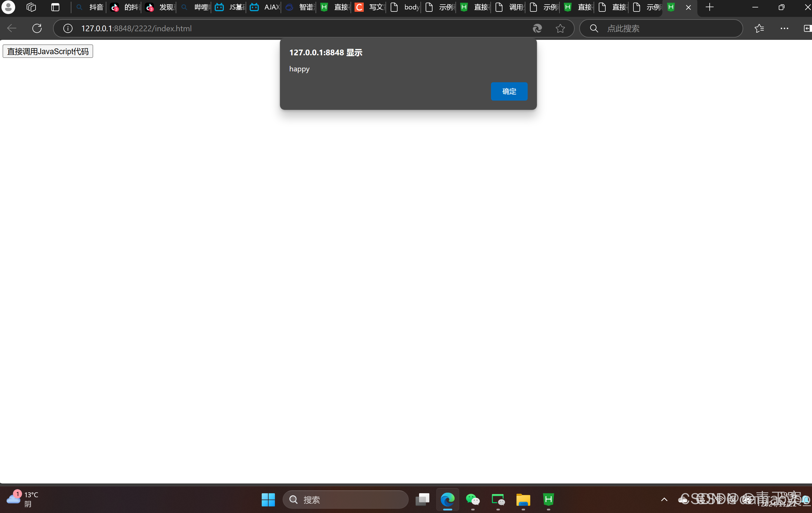
Task: Click the browser refresh icon
Action: pos(37,28)
